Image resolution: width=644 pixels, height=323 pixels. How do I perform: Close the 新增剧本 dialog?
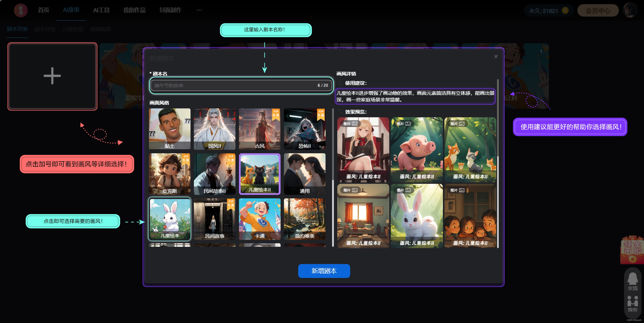coord(496,56)
